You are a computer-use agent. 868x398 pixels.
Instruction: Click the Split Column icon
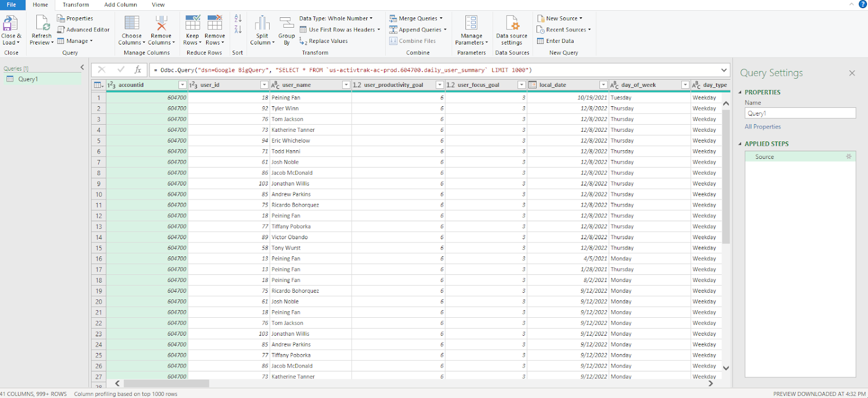click(x=263, y=23)
